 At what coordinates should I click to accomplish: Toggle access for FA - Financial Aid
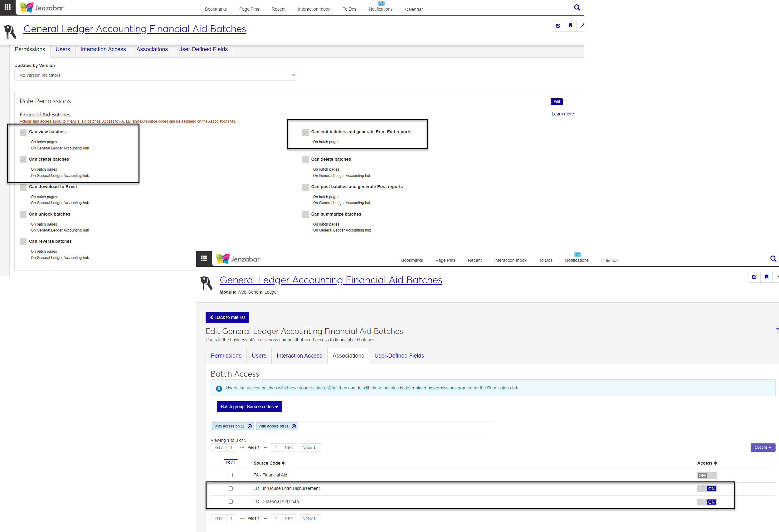[707, 475]
